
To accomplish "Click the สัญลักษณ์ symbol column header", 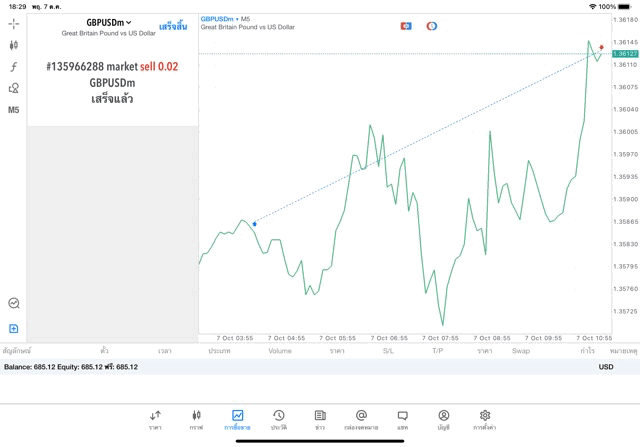I will 17,351.
